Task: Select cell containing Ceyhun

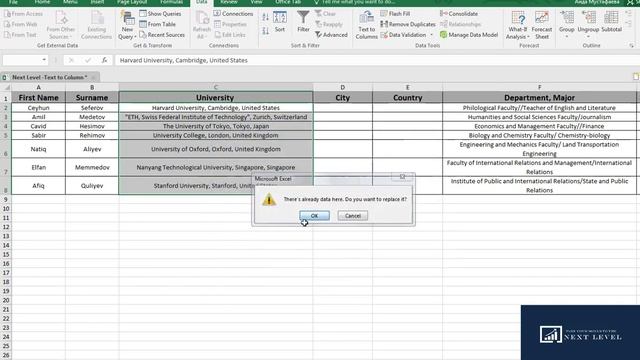Action: coord(38,108)
